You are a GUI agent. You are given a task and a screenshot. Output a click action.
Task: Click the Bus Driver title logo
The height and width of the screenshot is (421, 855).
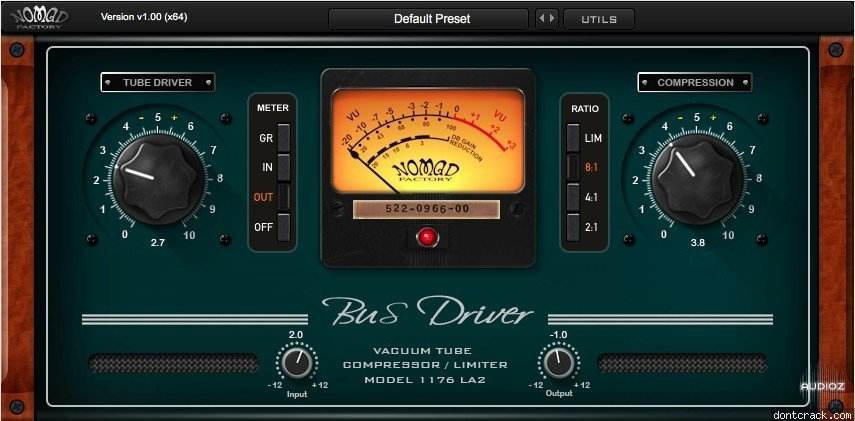click(427, 311)
